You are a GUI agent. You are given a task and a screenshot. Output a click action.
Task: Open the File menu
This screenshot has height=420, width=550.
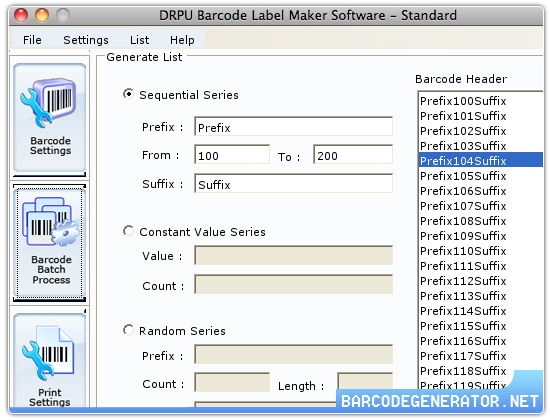(32, 40)
